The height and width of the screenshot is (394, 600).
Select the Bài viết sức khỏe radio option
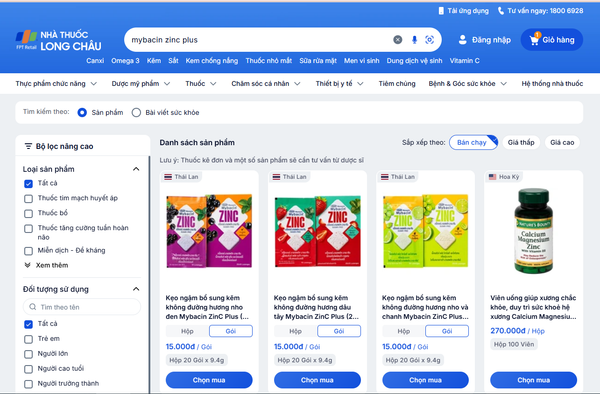coord(136,112)
